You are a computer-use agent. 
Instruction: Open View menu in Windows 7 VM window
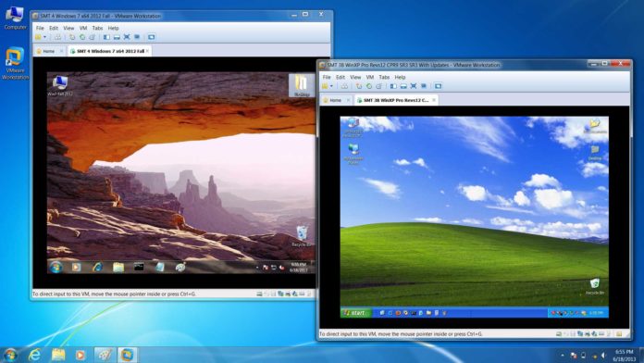pyautogui.click(x=68, y=28)
